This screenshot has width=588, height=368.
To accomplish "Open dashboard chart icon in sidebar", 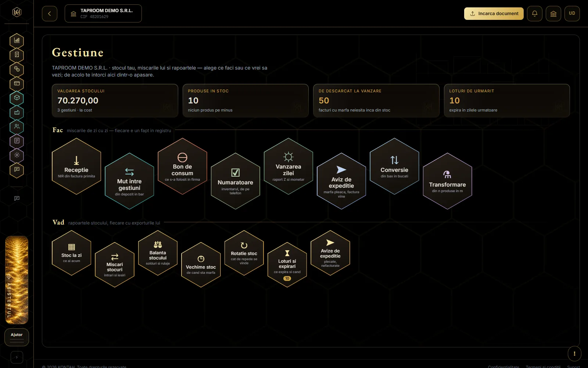I will pyautogui.click(x=17, y=40).
